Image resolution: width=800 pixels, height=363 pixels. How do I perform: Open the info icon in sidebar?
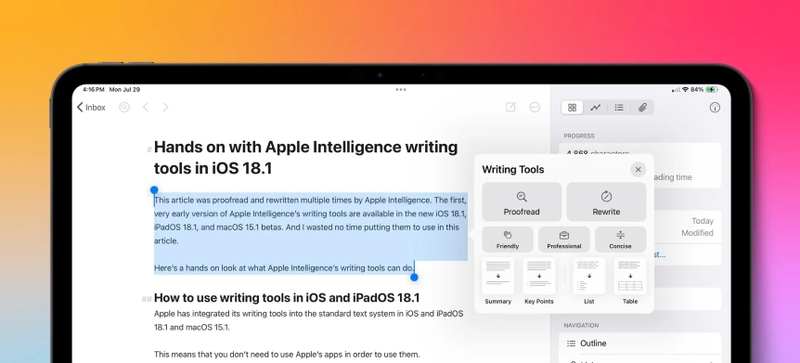(x=714, y=107)
